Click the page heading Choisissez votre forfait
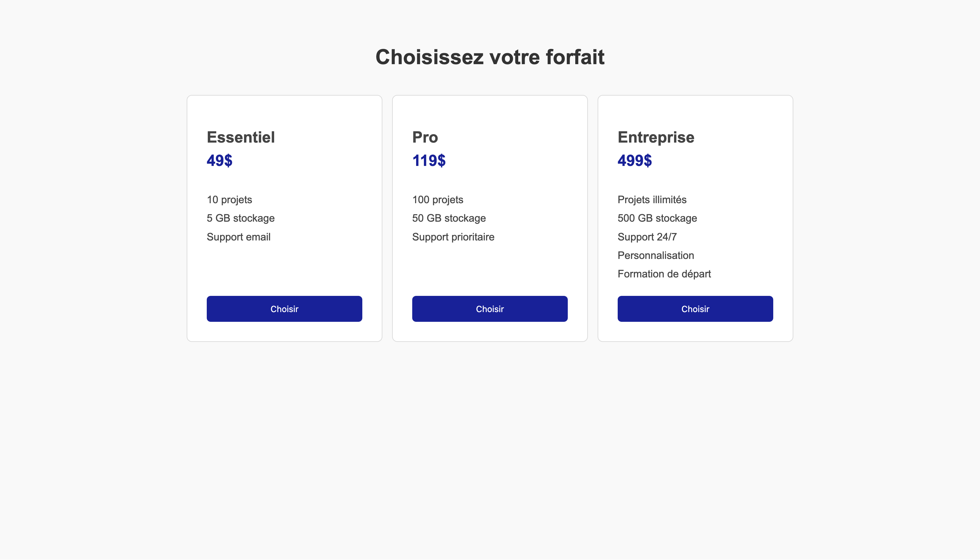Viewport: 980px width, 560px height. [490, 57]
